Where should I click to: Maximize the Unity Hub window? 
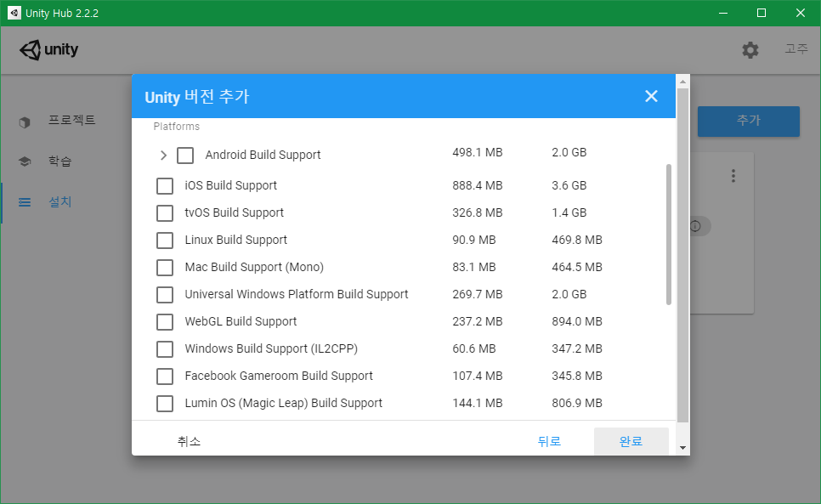762,13
